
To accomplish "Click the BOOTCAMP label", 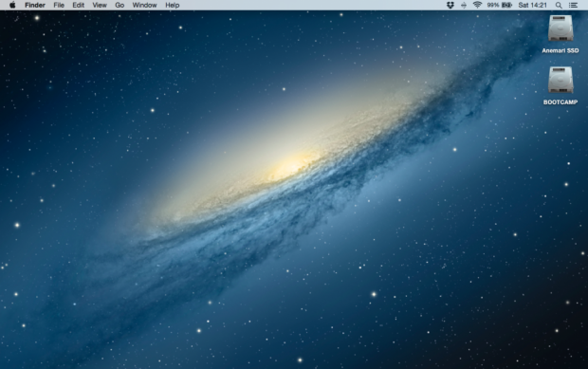I will point(560,102).
